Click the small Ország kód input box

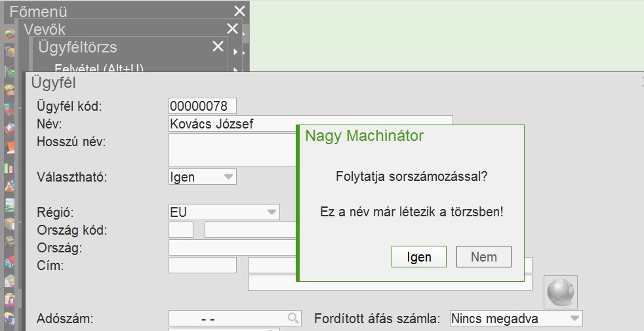181,230
